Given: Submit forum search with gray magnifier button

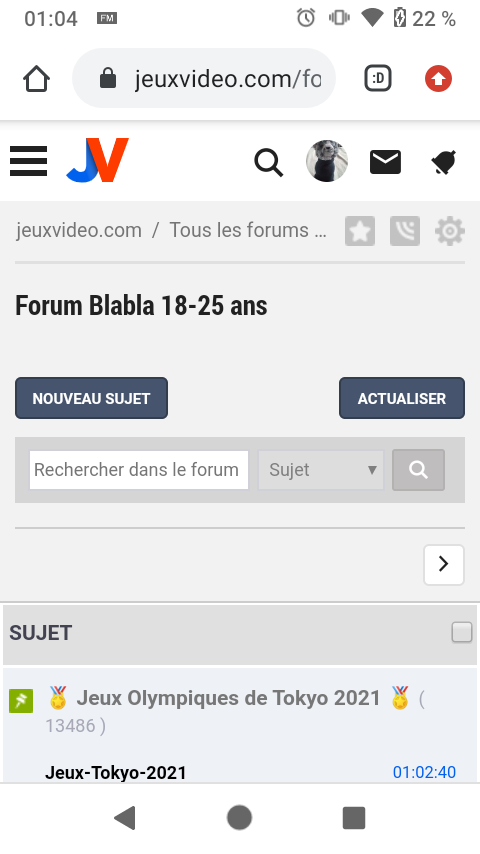Looking at the screenshot, I should coord(418,469).
